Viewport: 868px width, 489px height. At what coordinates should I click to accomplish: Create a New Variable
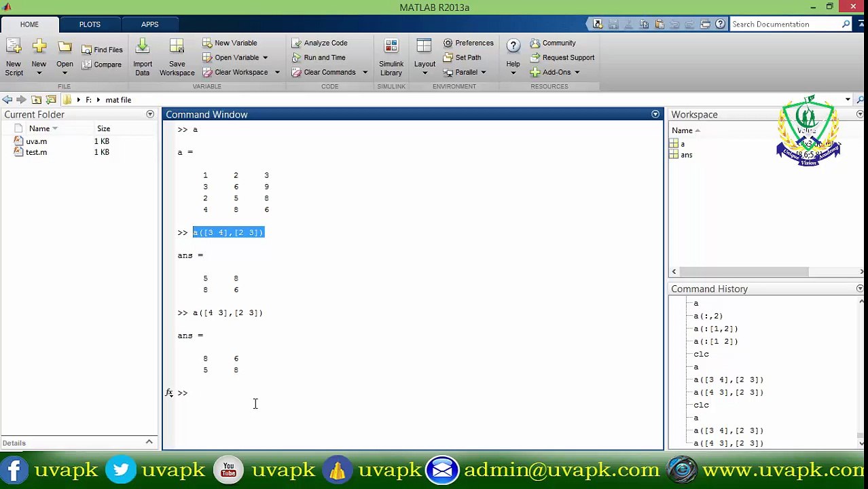(230, 43)
